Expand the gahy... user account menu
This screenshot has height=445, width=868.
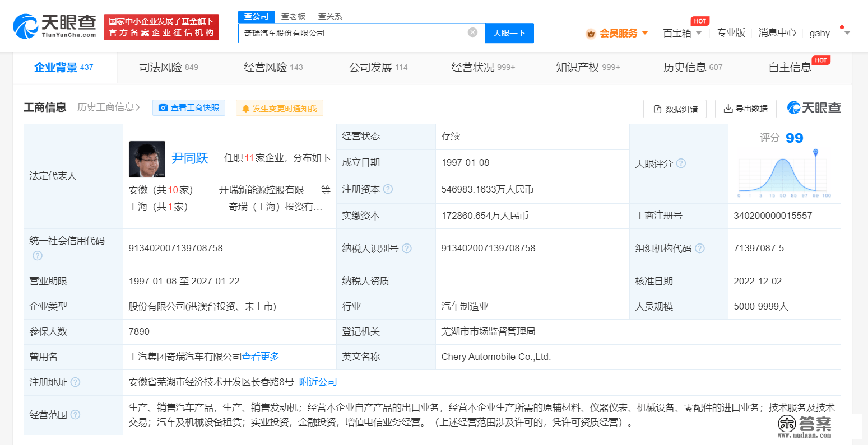829,33
